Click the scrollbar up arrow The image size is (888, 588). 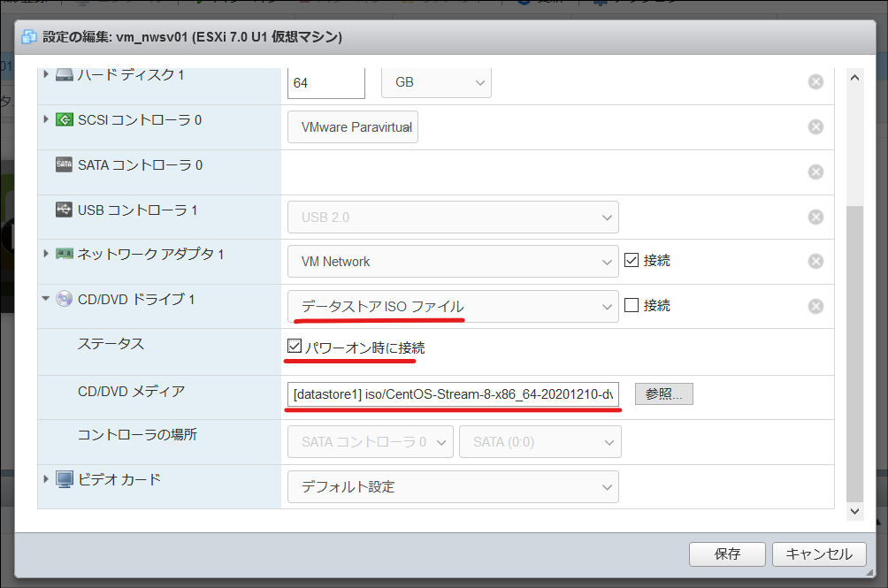(x=854, y=78)
